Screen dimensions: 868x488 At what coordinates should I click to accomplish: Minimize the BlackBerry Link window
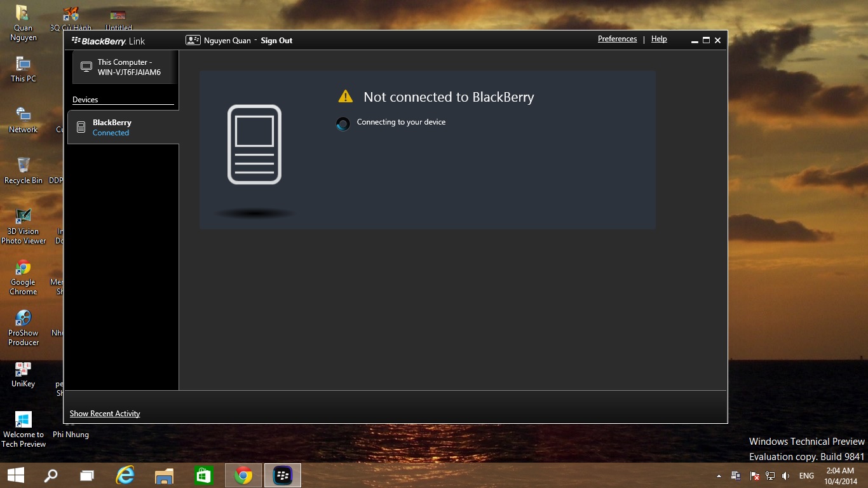point(695,41)
